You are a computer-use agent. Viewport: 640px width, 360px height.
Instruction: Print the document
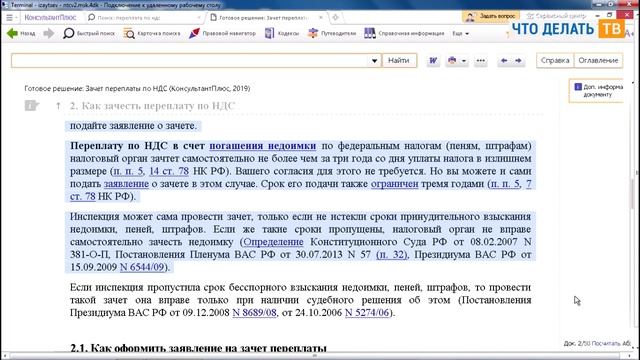(x=452, y=60)
